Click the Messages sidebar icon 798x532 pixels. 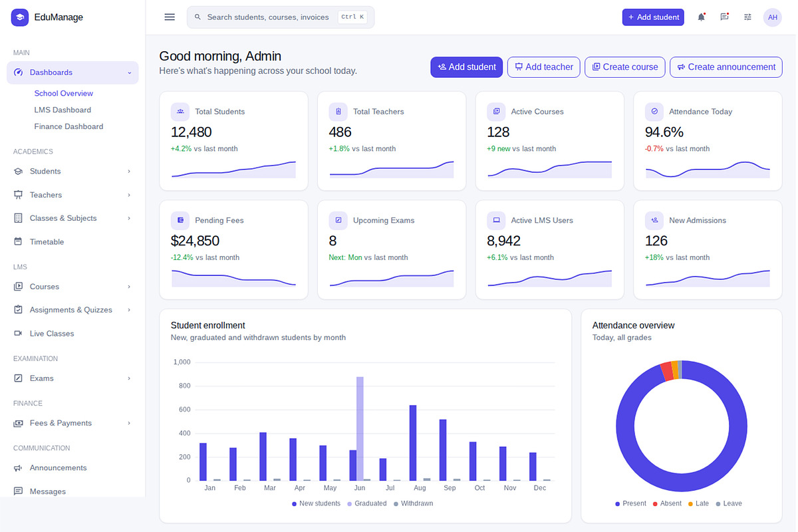point(18,491)
